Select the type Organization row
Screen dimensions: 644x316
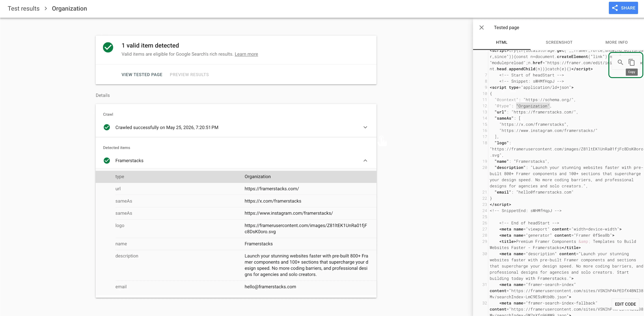click(x=236, y=177)
